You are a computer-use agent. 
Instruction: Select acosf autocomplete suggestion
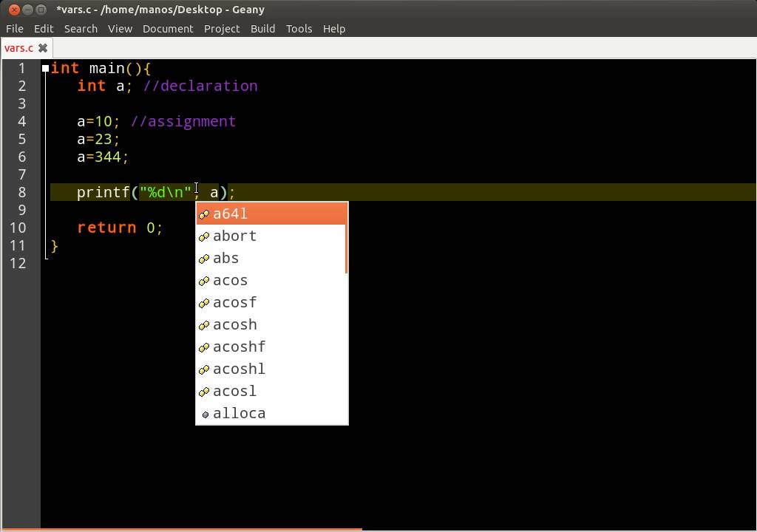(272, 303)
